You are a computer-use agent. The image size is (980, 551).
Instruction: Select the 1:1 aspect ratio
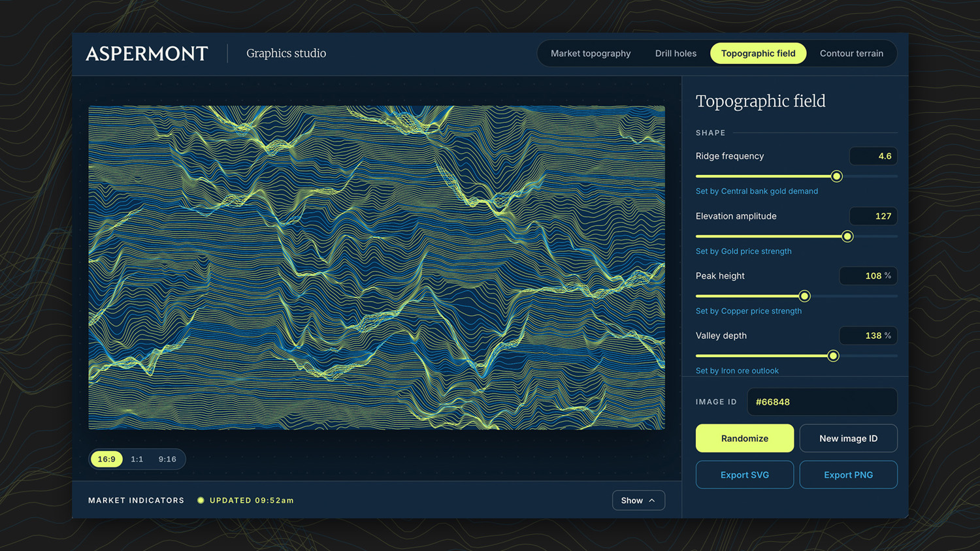(137, 459)
